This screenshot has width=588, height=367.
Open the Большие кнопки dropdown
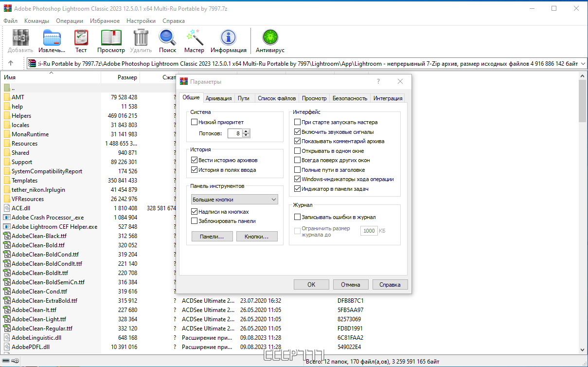pos(234,200)
